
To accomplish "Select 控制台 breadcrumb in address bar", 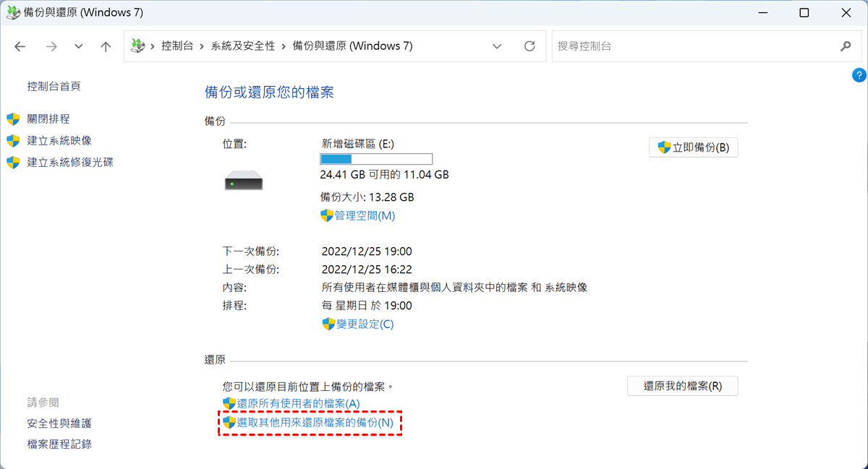I will click(177, 46).
